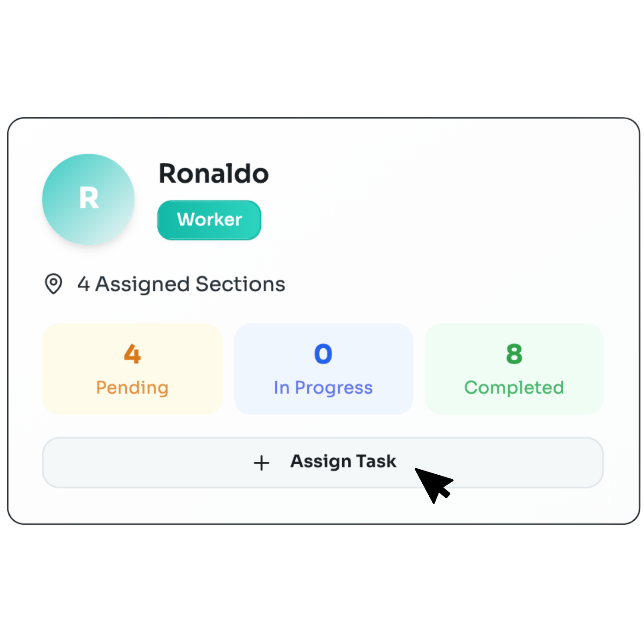
Task: Open the green Completed tasks card
Action: [514, 369]
